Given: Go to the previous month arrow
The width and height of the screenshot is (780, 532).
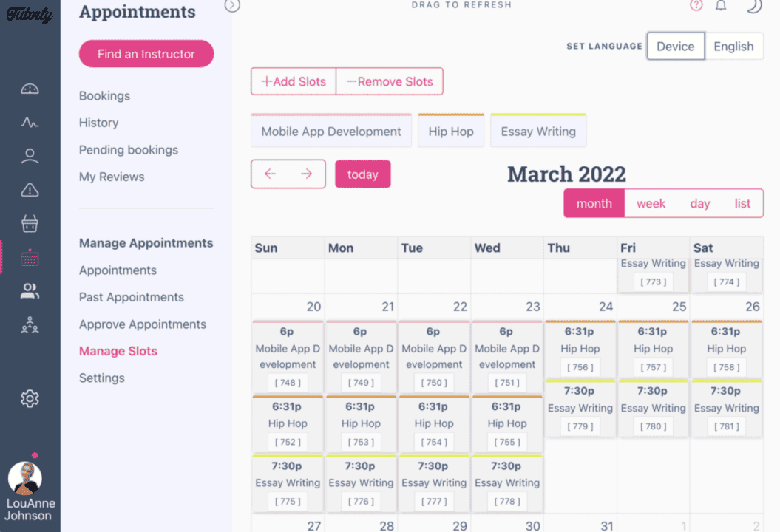Looking at the screenshot, I should click(270, 174).
